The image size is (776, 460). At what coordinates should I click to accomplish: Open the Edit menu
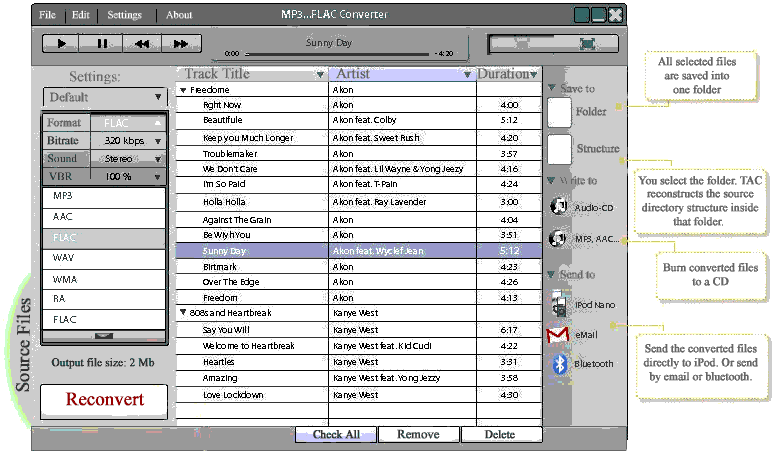pos(80,15)
